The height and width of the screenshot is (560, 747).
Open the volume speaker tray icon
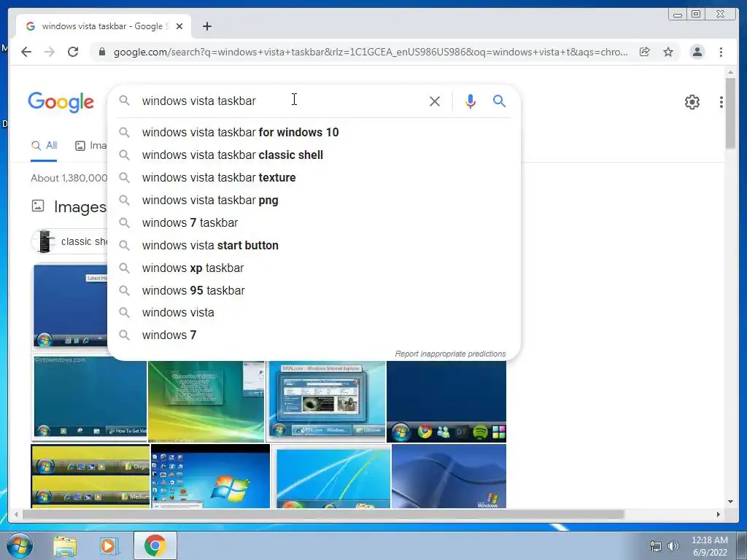673,546
